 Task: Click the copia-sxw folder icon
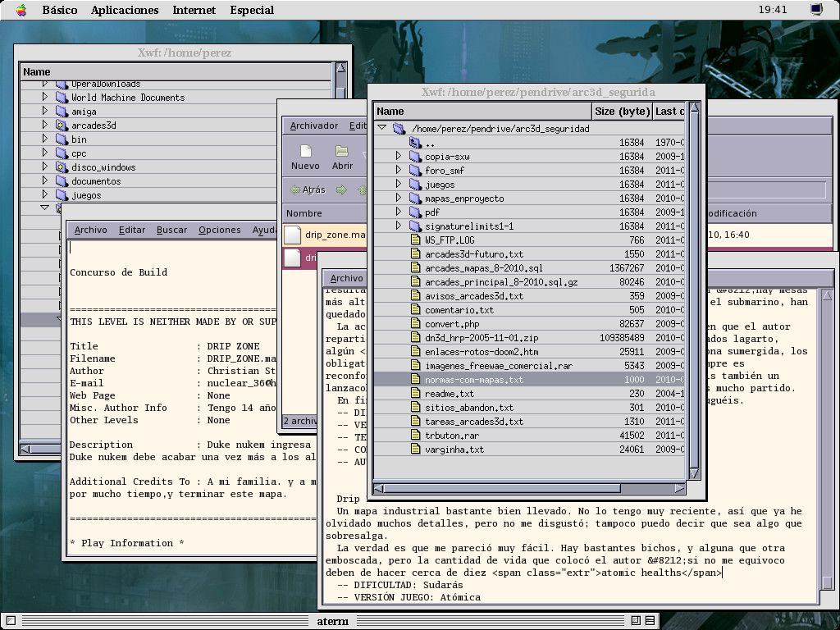click(x=416, y=157)
